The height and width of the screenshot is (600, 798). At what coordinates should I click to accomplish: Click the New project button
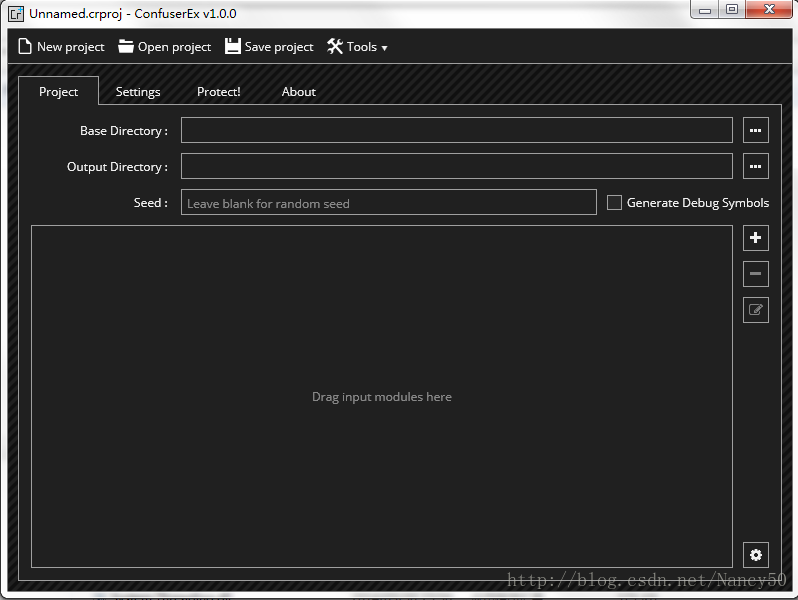click(x=61, y=47)
